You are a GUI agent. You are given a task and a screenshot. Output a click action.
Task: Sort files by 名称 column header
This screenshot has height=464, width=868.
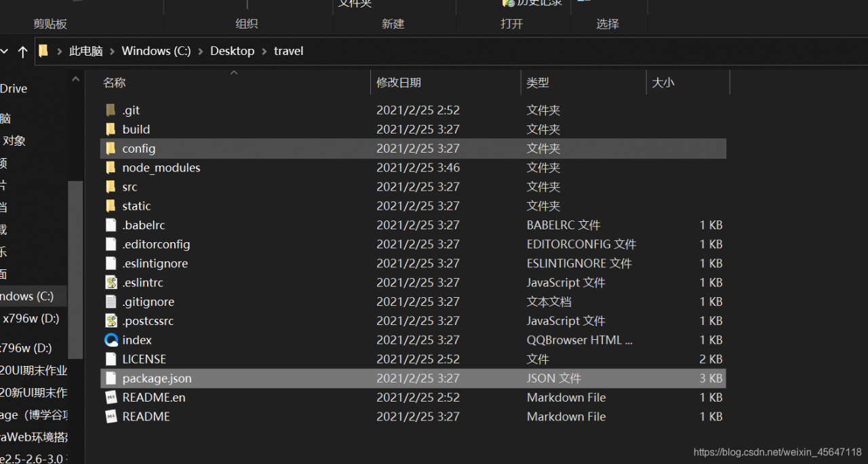(x=115, y=83)
